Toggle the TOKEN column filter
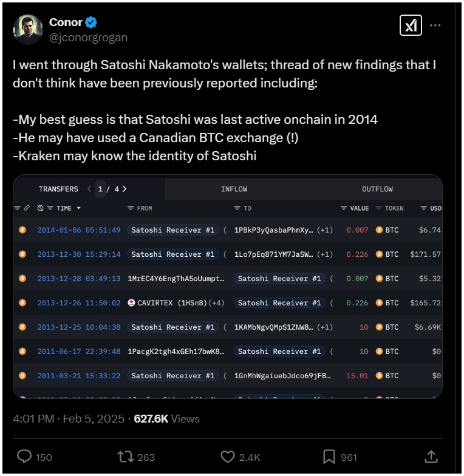The width and height of the screenshot is (464, 476). (378, 208)
